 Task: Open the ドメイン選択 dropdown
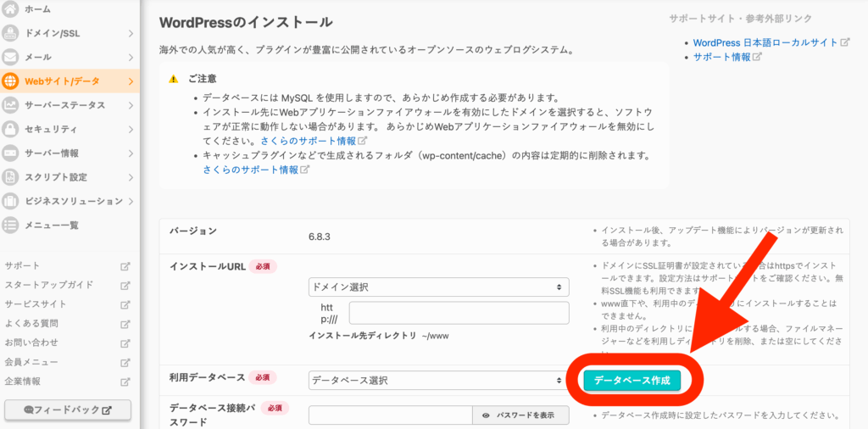438,287
